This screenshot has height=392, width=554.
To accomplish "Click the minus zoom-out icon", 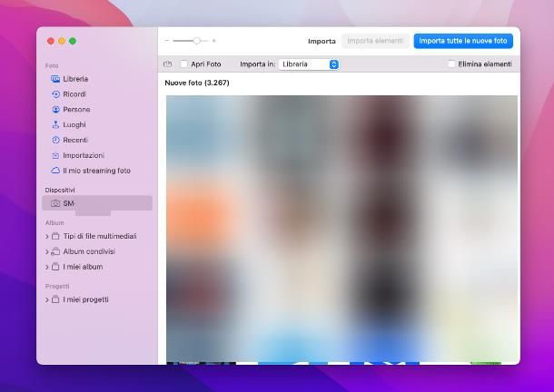I will [167, 41].
